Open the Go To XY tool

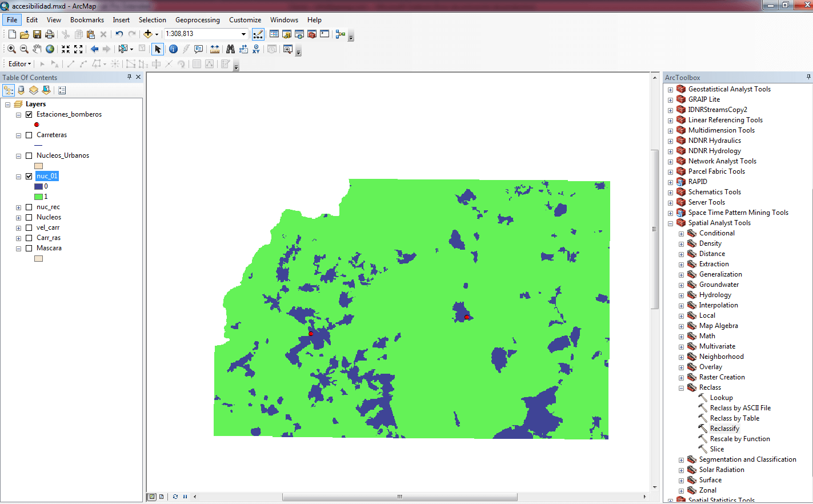click(256, 49)
